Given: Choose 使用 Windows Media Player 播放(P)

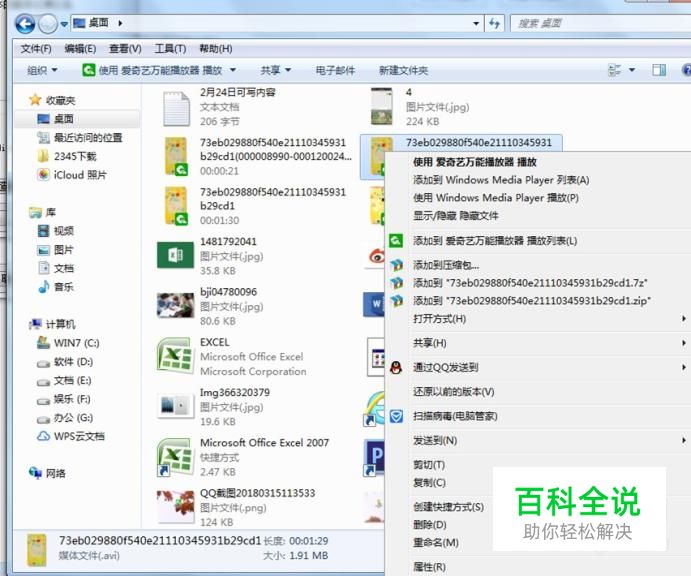Looking at the screenshot, I should coord(496,198).
